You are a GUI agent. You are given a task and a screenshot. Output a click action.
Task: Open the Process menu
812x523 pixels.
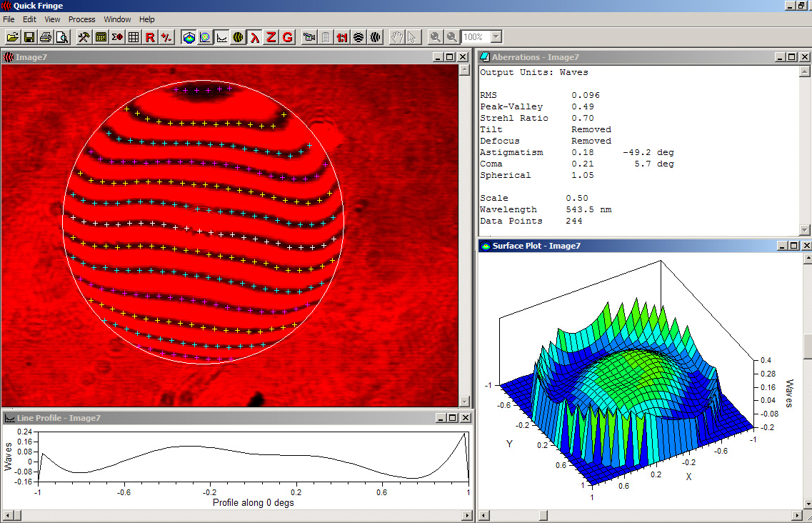pyautogui.click(x=82, y=19)
